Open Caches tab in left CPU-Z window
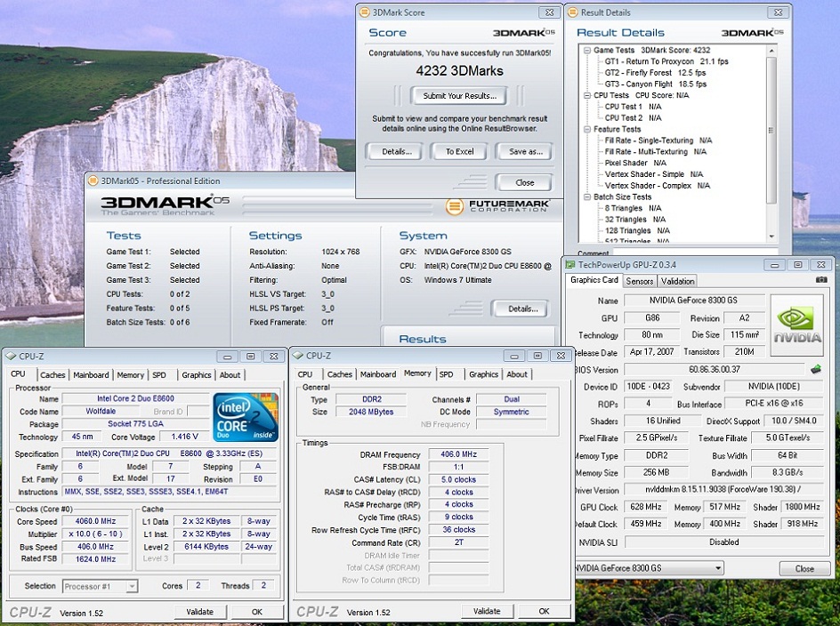This screenshot has height=626, width=840. click(x=52, y=375)
